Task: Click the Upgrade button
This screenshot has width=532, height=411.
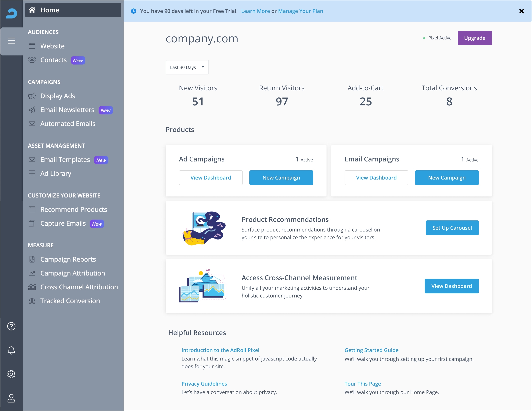Action: (474, 38)
